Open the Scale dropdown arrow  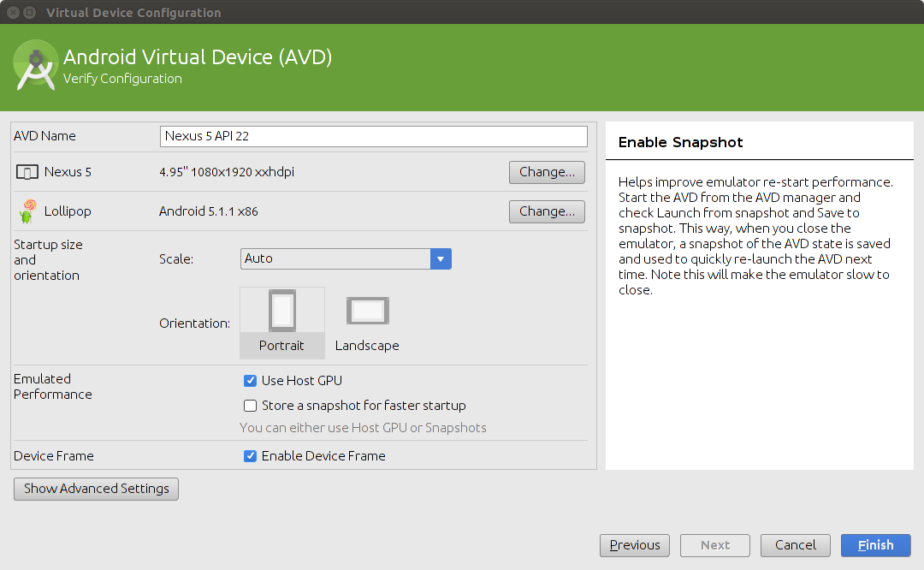(441, 258)
